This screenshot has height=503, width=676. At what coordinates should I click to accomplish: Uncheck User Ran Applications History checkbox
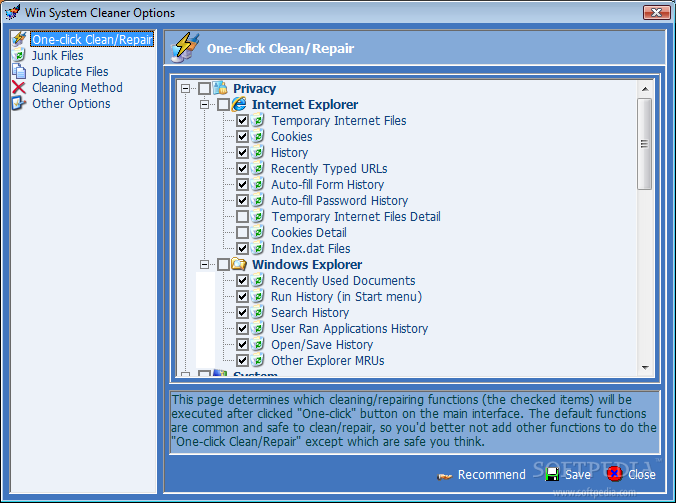242,328
